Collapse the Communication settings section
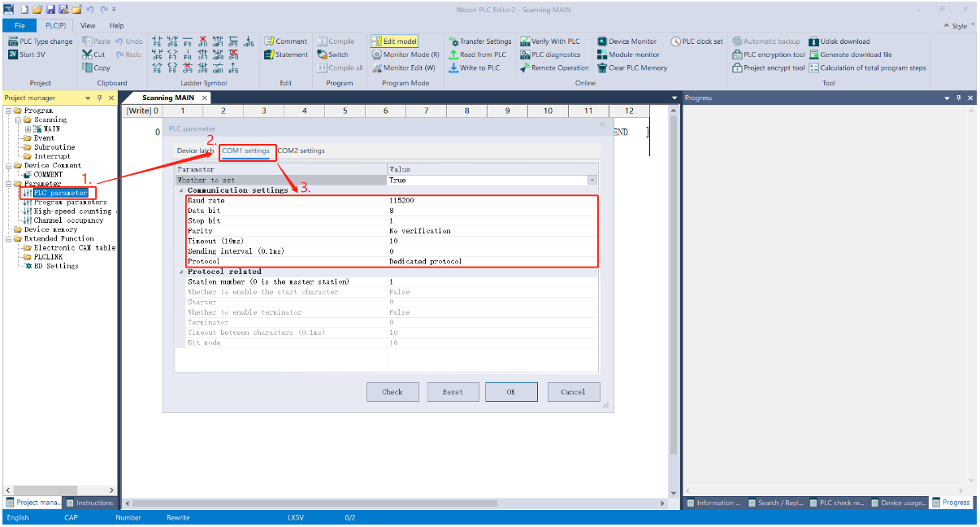 pos(180,190)
